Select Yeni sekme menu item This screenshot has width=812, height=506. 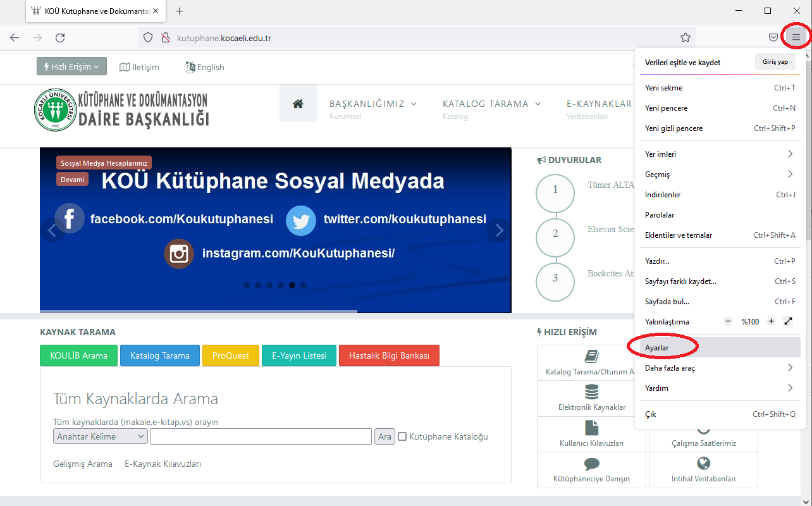(720, 88)
